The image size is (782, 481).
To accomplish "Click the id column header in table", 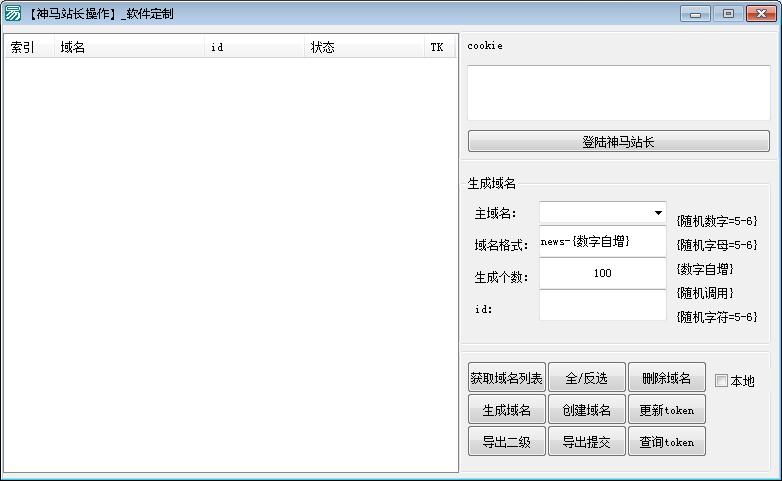I will (254, 47).
